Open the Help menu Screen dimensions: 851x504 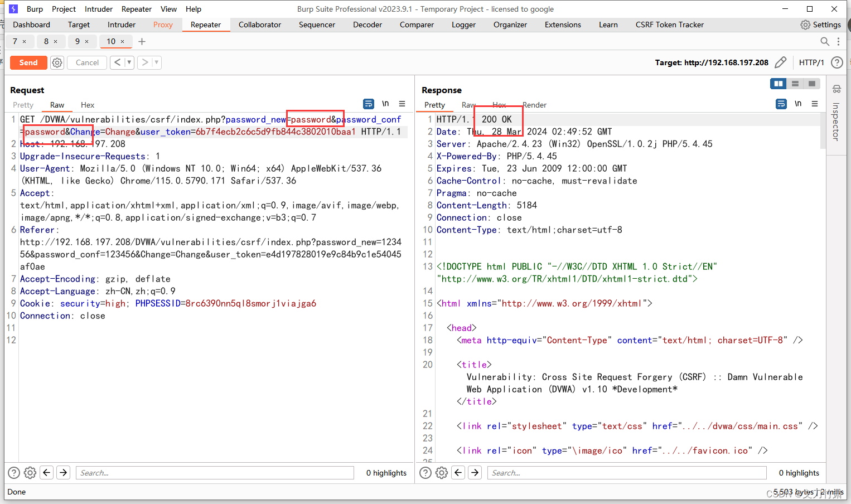point(194,9)
